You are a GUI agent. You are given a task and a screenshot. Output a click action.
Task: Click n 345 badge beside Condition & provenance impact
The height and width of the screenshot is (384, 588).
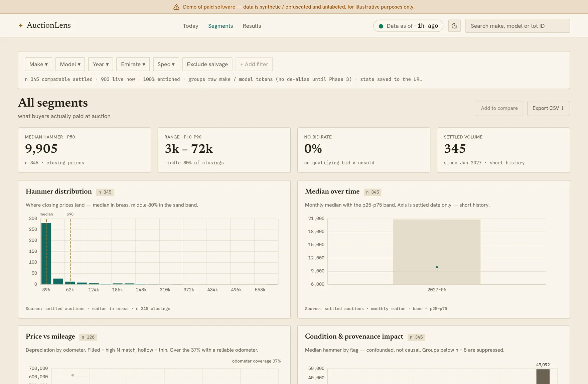pyautogui.click(x=416, y=337)
